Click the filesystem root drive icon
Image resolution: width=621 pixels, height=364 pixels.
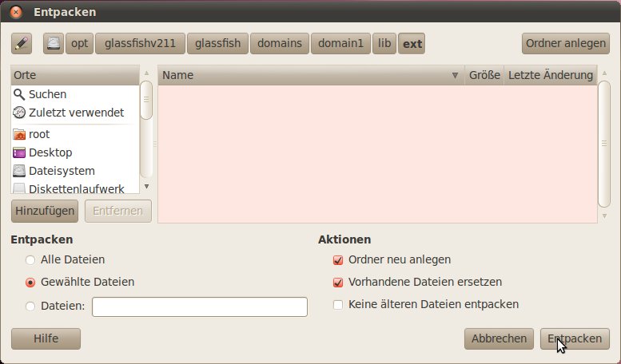click(x=53, y=44)
